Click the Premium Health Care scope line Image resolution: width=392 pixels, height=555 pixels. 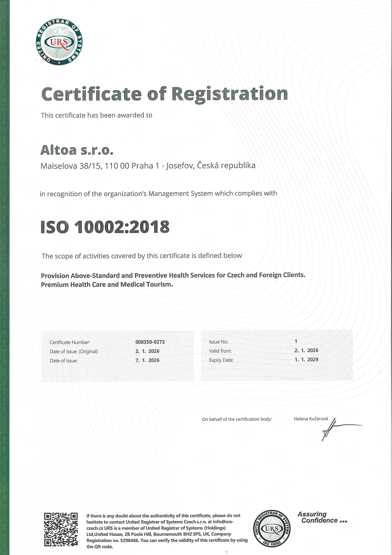click(107, 285)
